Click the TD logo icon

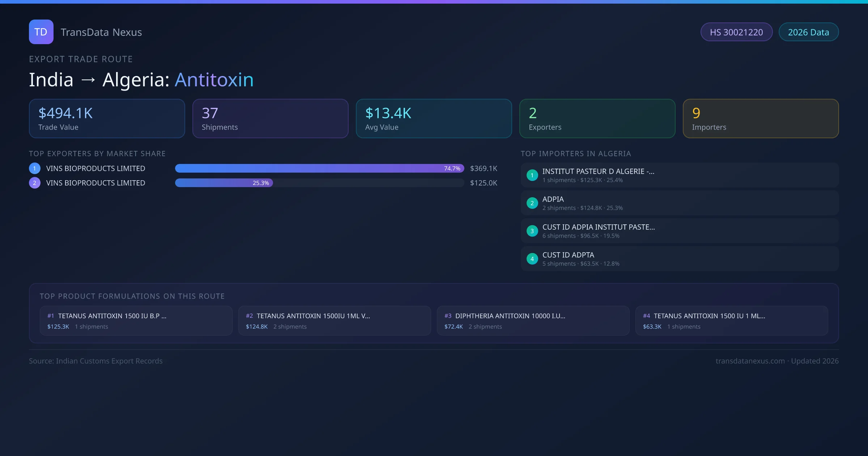[41, 32]
